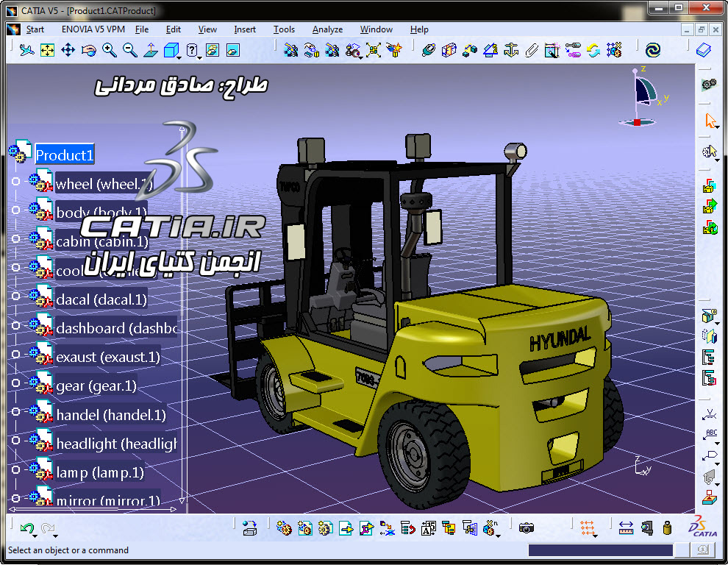Activate Fly Mode airplane icon
This screenshot has width=728, height=565.
(27, 50)
